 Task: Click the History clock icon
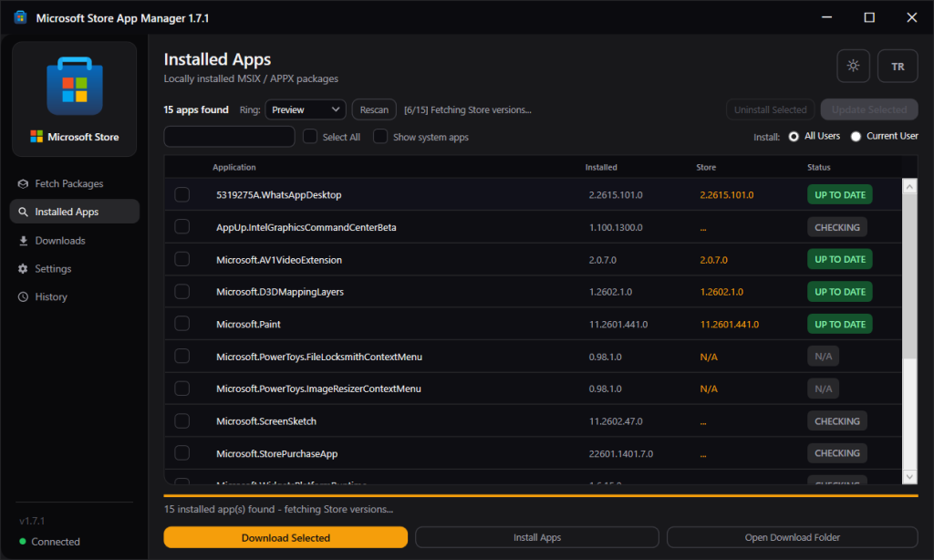click(x=23, y=296)
